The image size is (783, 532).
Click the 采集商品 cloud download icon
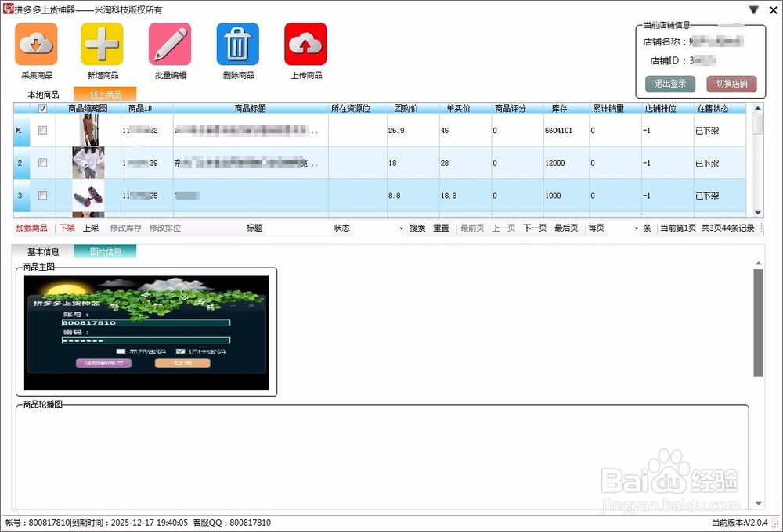click(x=37, y=44)
